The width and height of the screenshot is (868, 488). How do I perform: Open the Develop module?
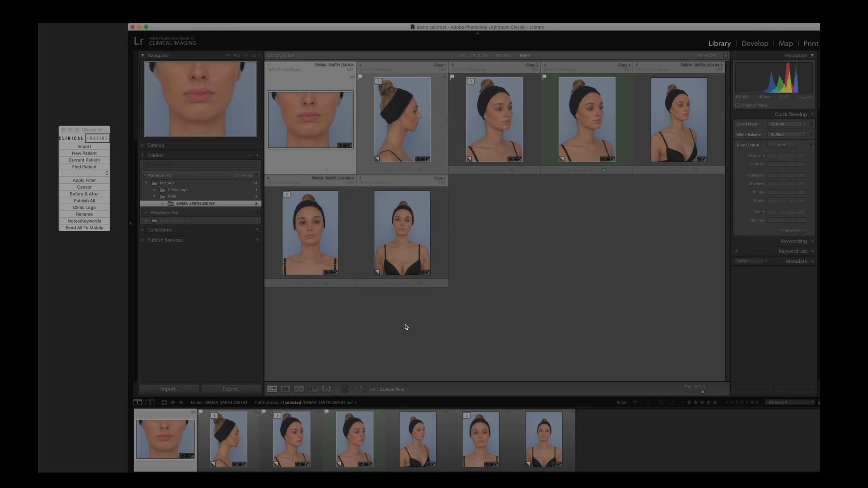(755, 43)
